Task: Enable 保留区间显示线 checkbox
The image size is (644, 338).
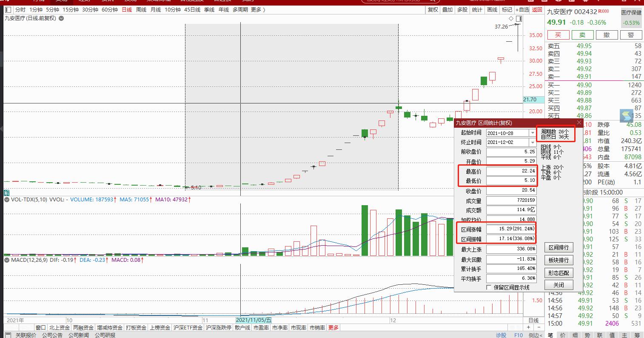Action: 488,287
